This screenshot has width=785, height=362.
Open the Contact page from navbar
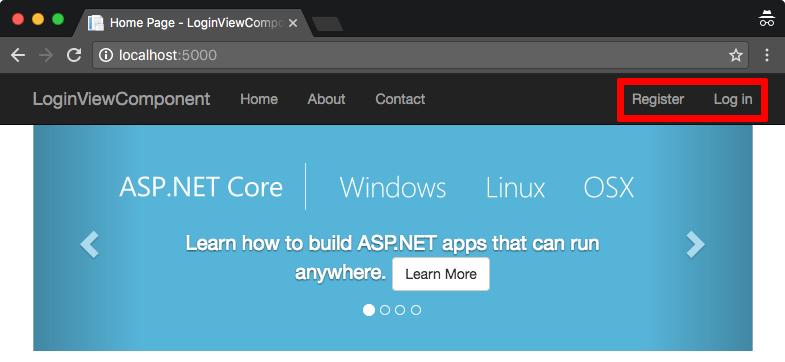coord(400,99)
